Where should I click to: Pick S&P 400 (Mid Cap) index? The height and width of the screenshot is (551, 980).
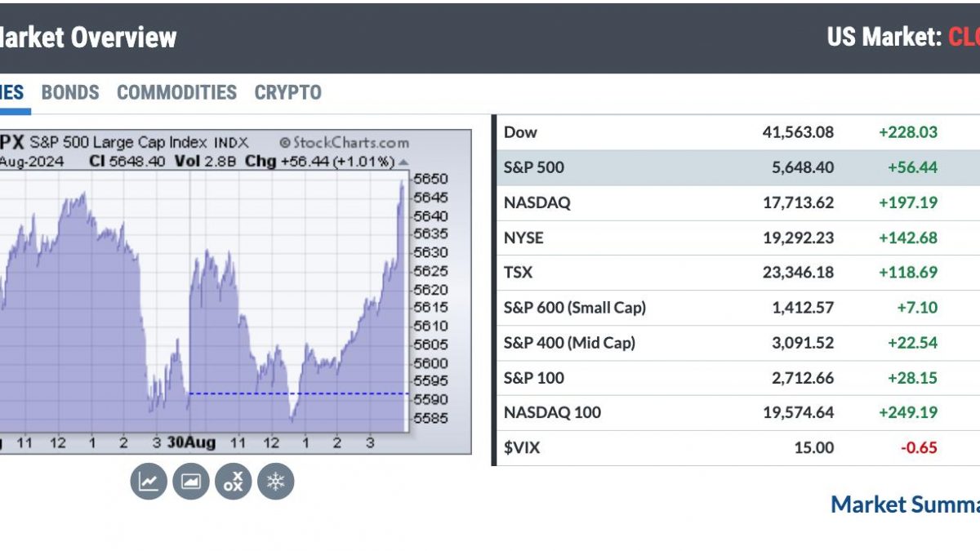click(x=569, y=343)
